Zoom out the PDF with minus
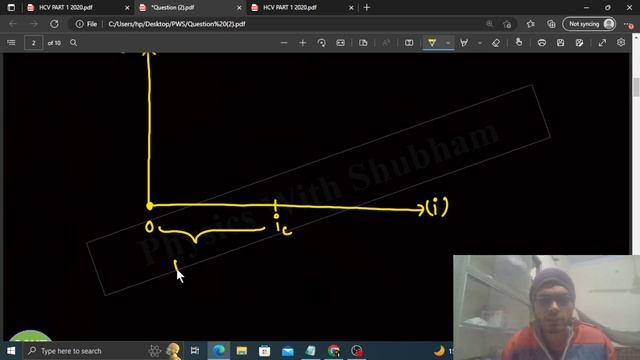 click(x=284, y=43)
